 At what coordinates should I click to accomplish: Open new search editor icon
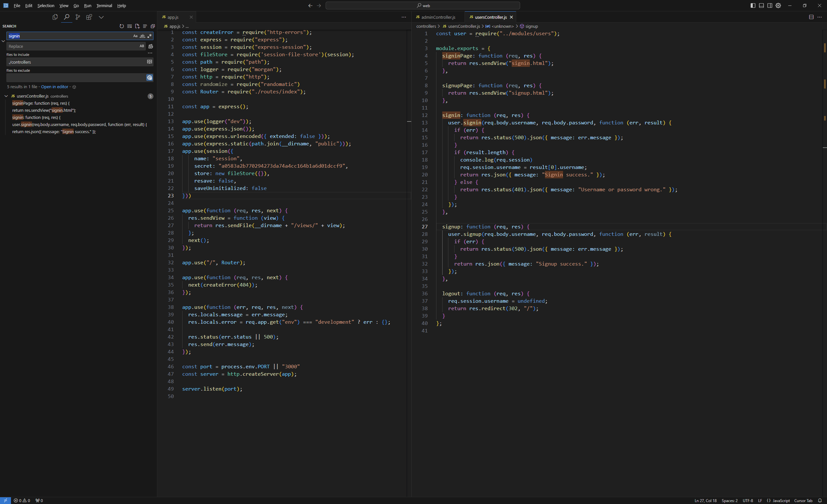tap(137, 26)
